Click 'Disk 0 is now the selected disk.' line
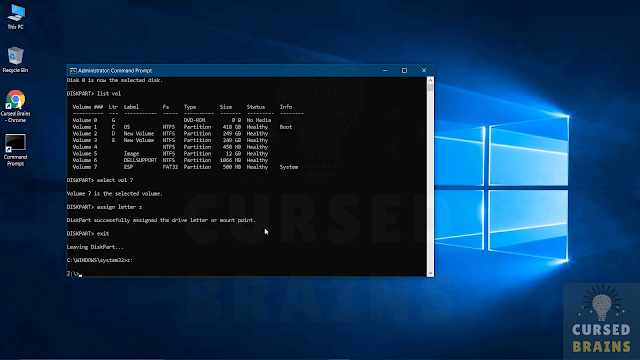Screen dimensions: 640x360 (115, 80)
